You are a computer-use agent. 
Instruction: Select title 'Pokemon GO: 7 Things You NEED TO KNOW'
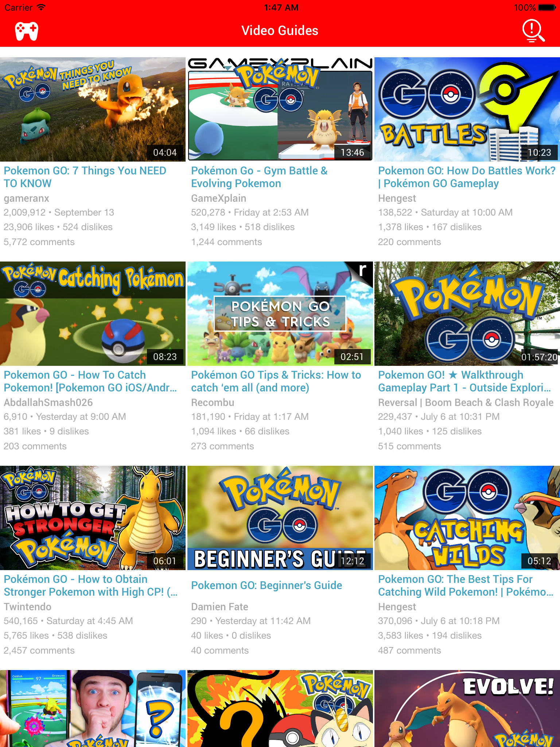(x=85, y=177)
